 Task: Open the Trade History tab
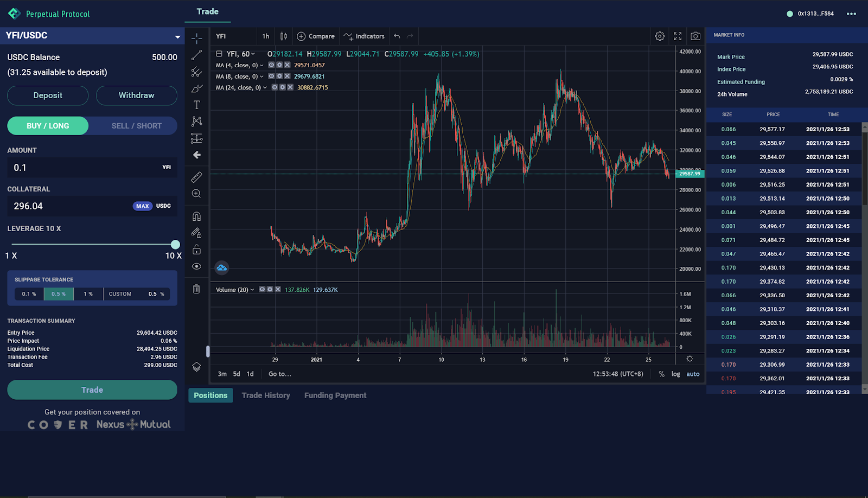[x=266, y=395]
